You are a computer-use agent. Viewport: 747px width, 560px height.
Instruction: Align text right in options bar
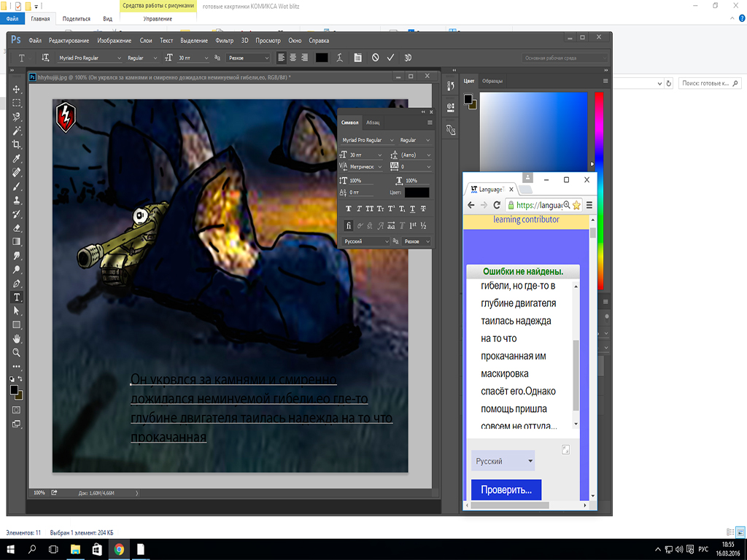point(304,58)
